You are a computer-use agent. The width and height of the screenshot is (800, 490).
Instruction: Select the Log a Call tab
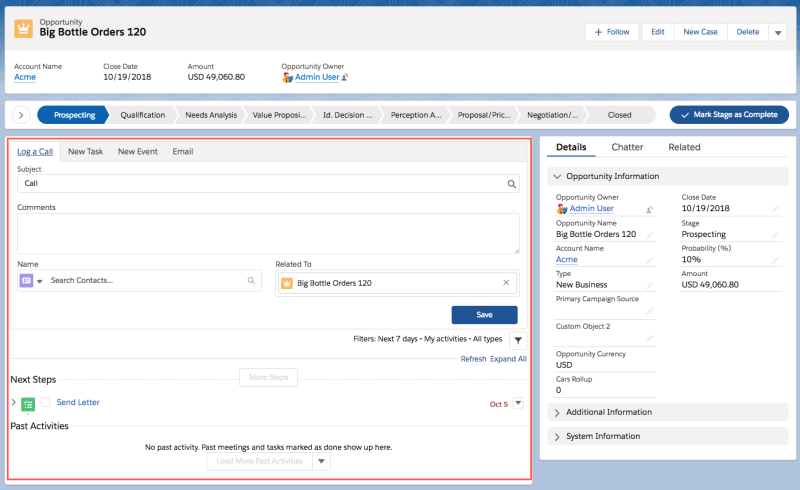35,152
